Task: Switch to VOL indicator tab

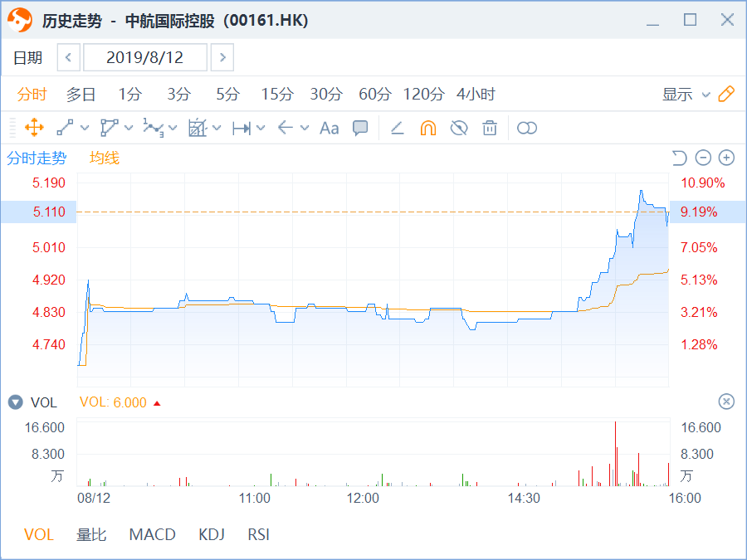Action: [x=38, y=534]
